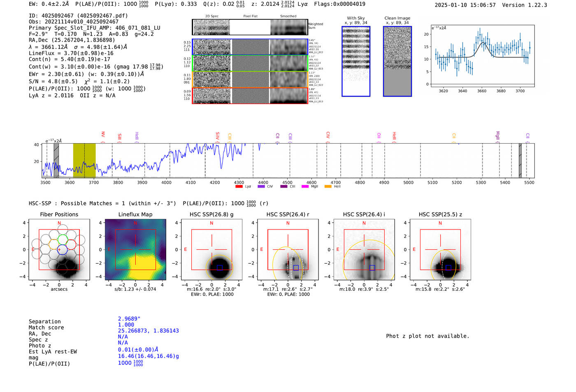Select the green-bordered 2D spectrum row
576x392 pixels.
(250, 63)
